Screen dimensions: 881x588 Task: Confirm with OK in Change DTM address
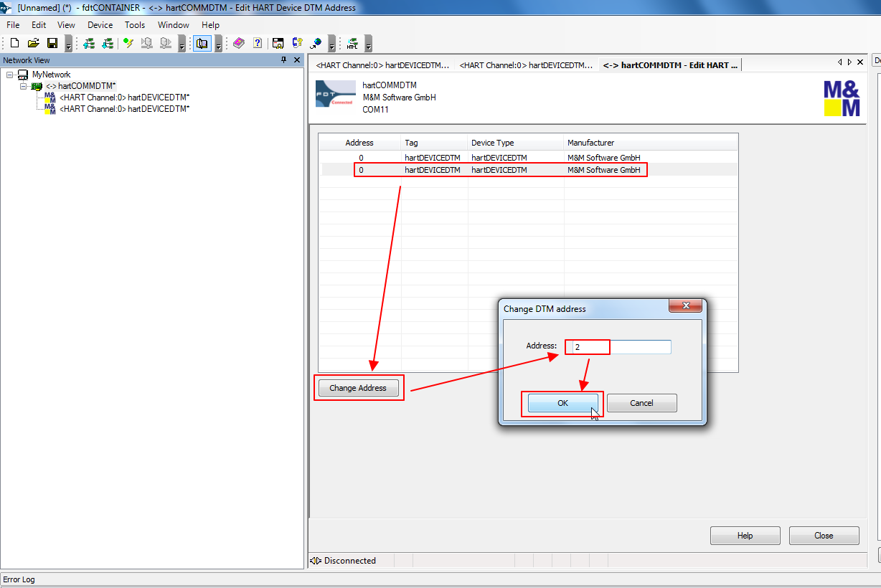563,403
